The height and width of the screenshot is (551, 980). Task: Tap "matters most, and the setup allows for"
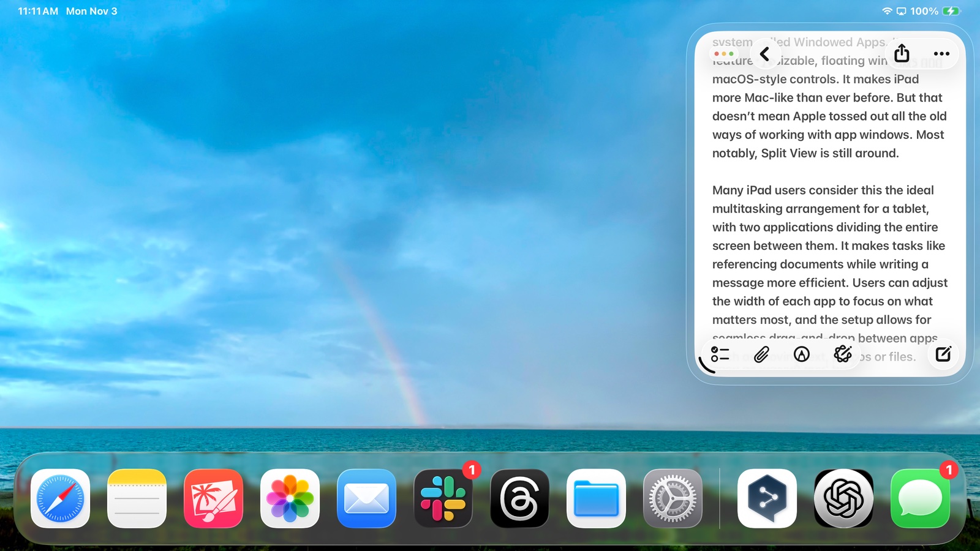click(821, 320)
